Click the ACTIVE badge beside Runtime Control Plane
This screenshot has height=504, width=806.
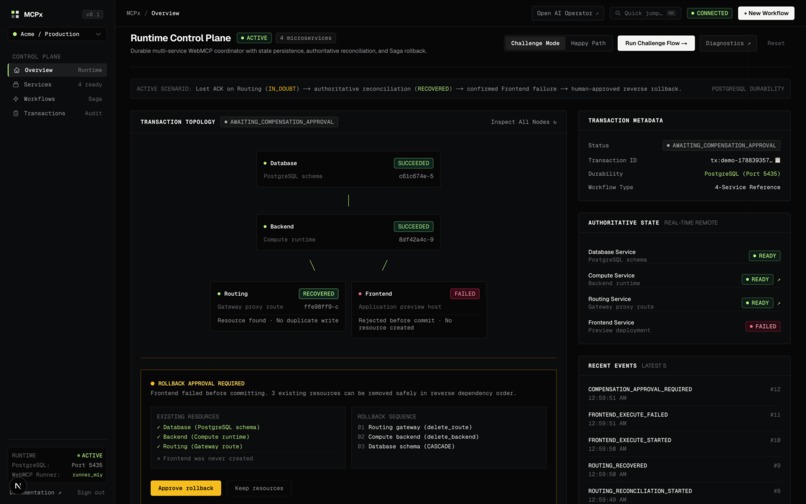pos(254,38)
